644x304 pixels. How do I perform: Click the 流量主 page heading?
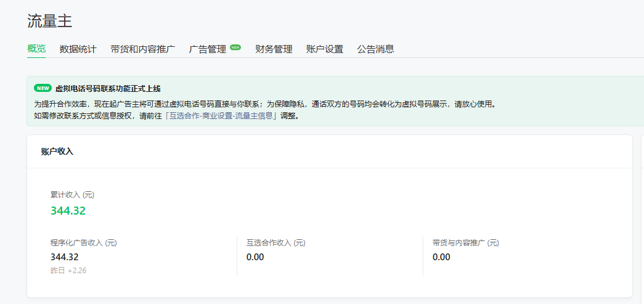tap(50, 21)
